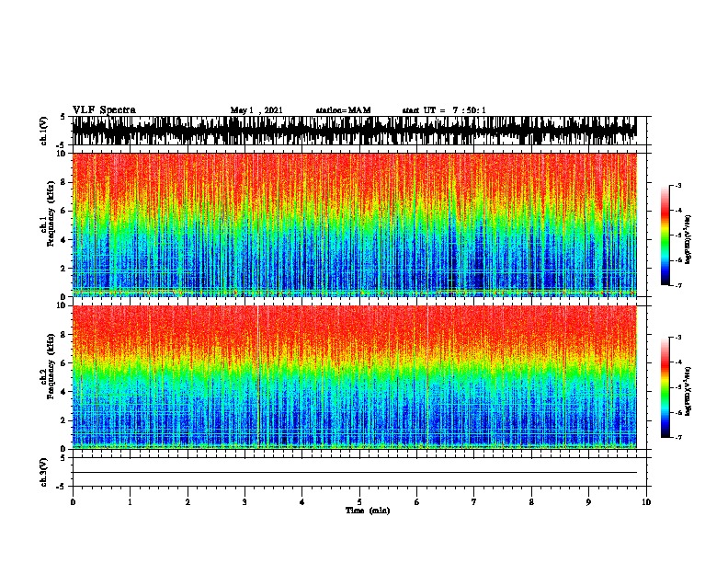This screenshot has height=563, width=728.
Task: Select the "start UT = 7 :50: 1" text
Action: coord(444,110)
